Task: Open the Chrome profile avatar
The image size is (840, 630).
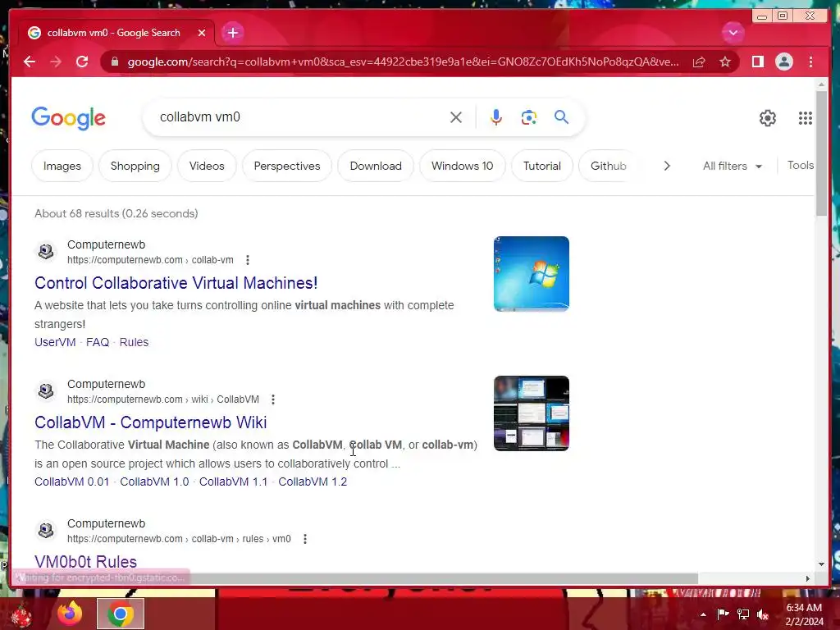Action: coord(783,62)
